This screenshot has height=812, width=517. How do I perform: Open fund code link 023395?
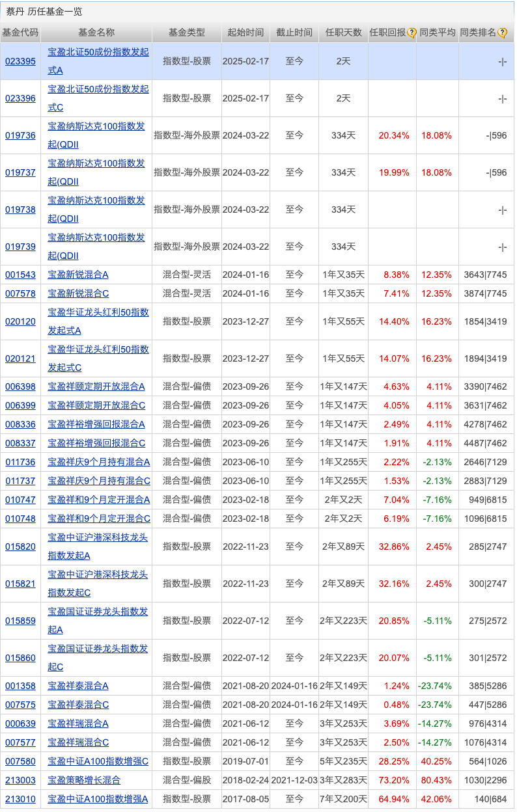click(x=20, y=61)
